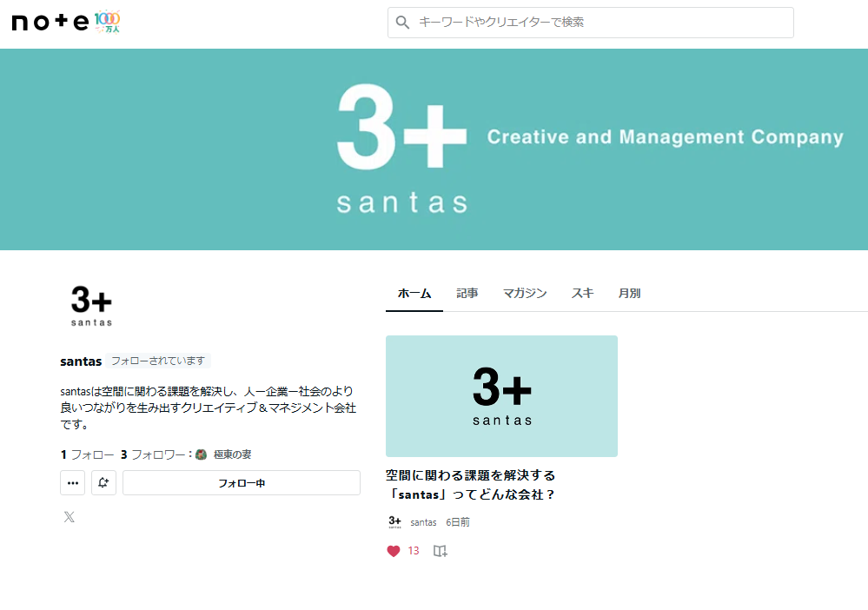
Task: Open the X (Twitter) profile link icon
Action: pyautogui.click(x=70, y=517)
